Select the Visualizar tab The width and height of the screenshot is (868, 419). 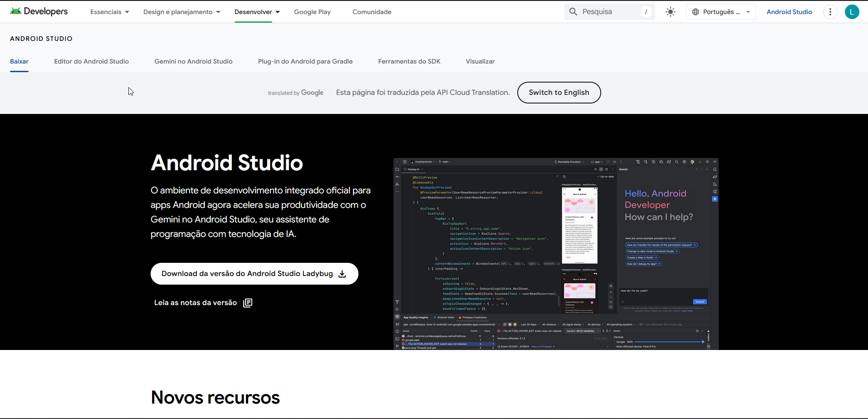pyautogui.click(x=480, y=61)
